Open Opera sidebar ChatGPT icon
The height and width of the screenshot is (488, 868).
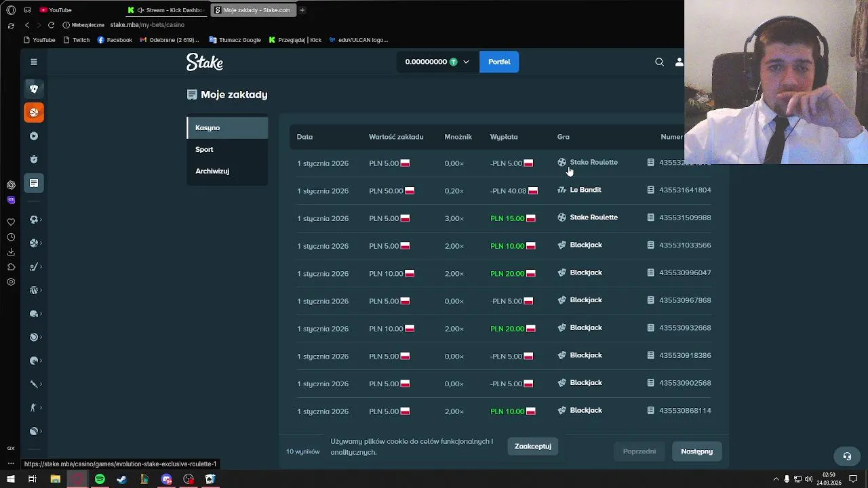pyautogui.click(x=11, y=185)
